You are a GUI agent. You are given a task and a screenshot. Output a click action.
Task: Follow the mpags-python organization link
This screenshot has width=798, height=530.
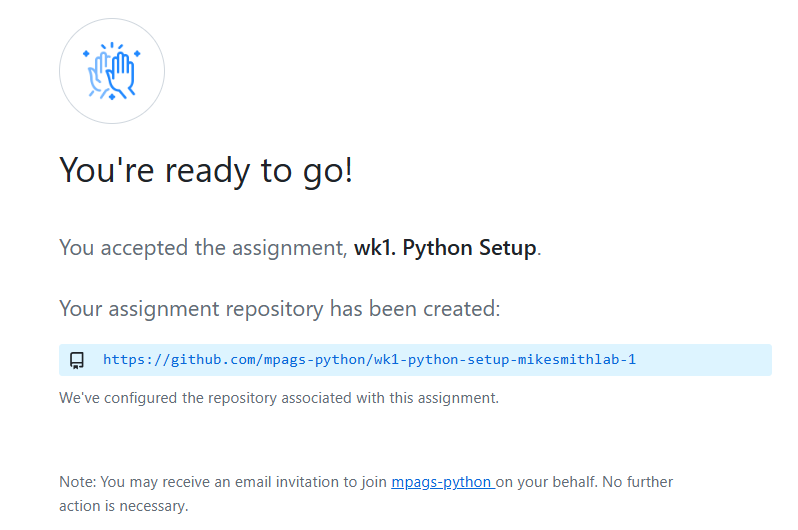coord(442,482)
